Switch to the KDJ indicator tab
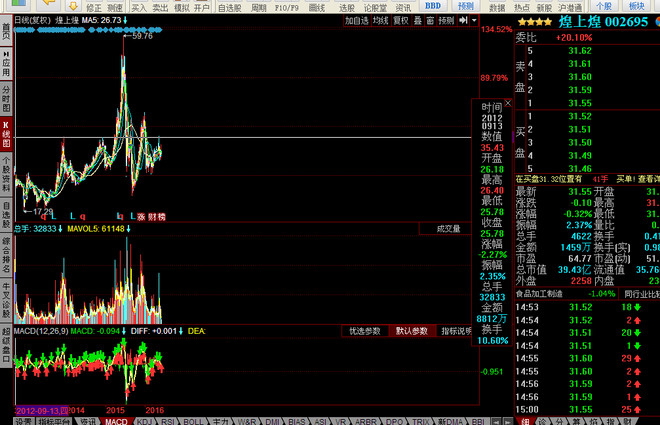 click(x=144, y=421)
